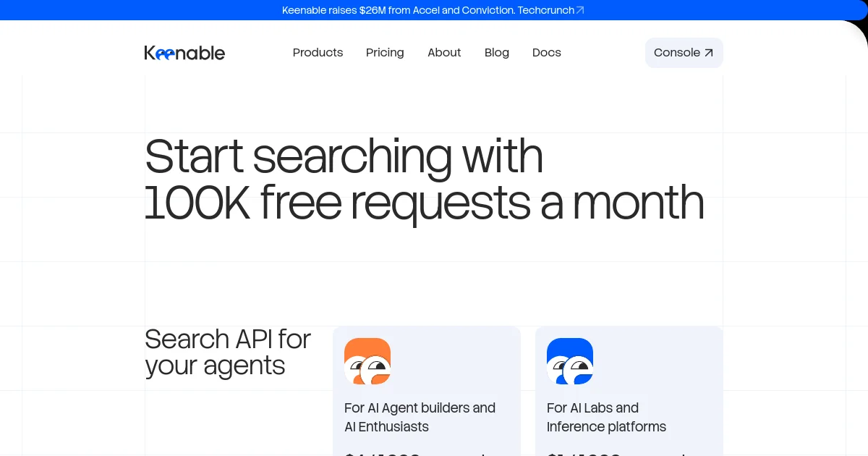Open the About page

tap(444, 53)
